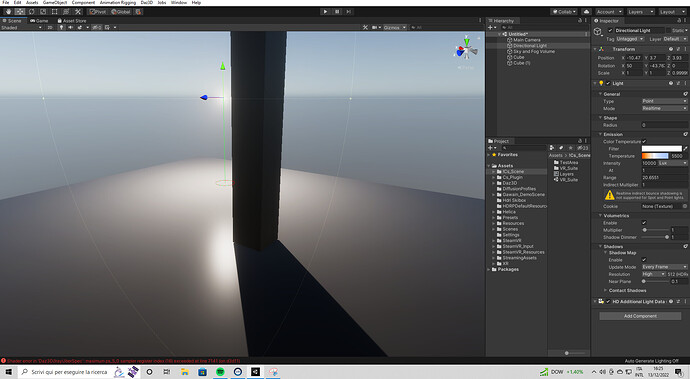Toggle Shadow Map Enable checkbox
The width and height of the screenshot is (690, 379).
[644, 260]
